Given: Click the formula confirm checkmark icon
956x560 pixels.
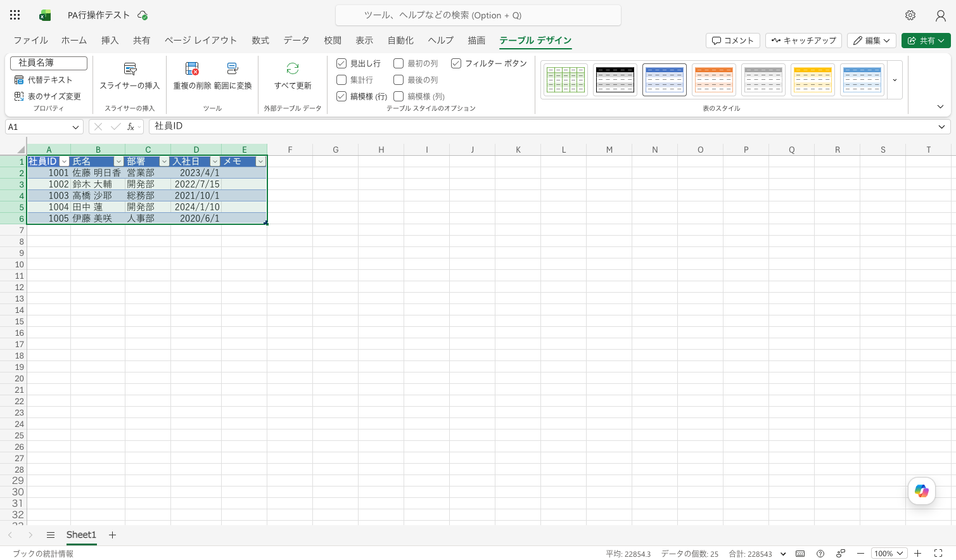Looking at the screenshot, I should (115, 127).
